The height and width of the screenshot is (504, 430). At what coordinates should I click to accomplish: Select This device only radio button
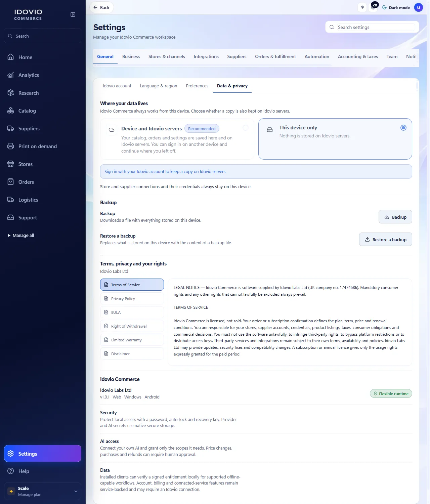[403, 128]
